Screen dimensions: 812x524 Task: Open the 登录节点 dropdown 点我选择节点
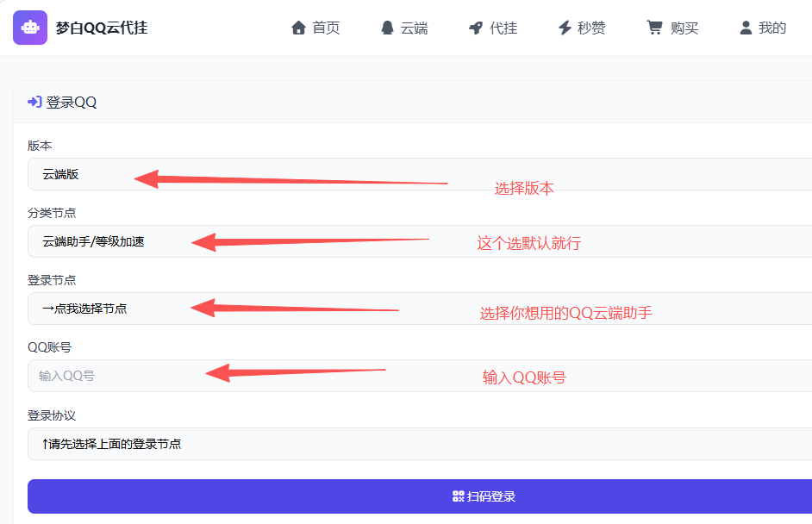(420, 309)
